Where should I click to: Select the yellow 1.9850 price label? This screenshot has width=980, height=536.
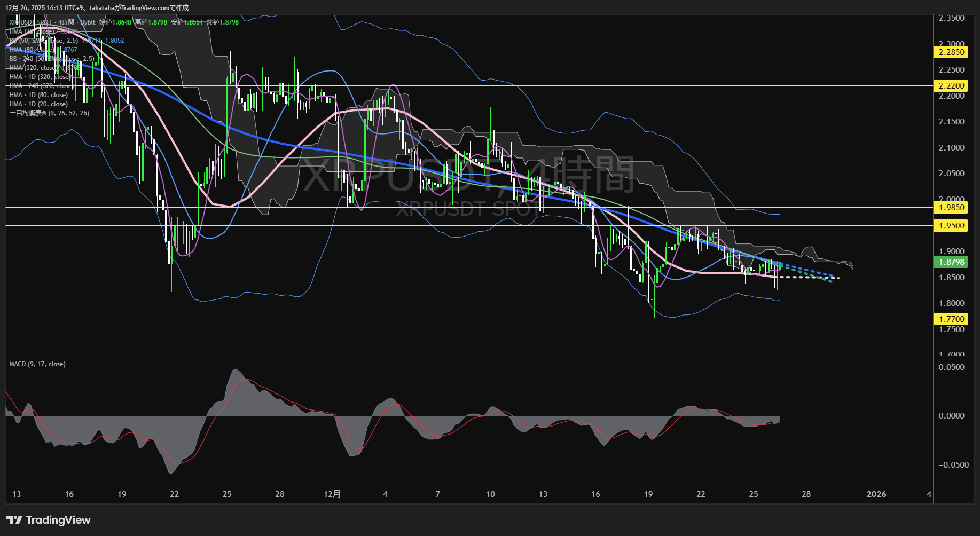(952, 208)
